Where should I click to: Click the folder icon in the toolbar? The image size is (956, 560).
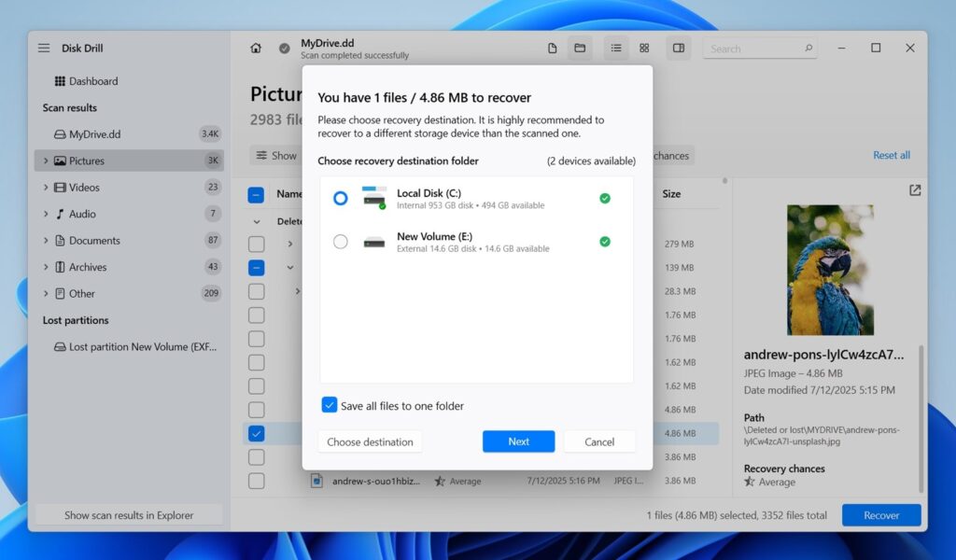580,48
